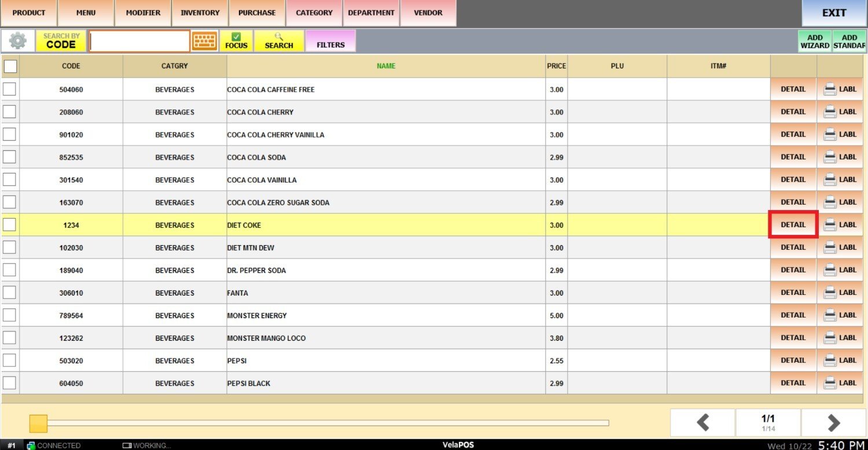Tick checkbox for Coca Cola Cherry row
The image size is (868, 450).
click(x=9, y=112)
